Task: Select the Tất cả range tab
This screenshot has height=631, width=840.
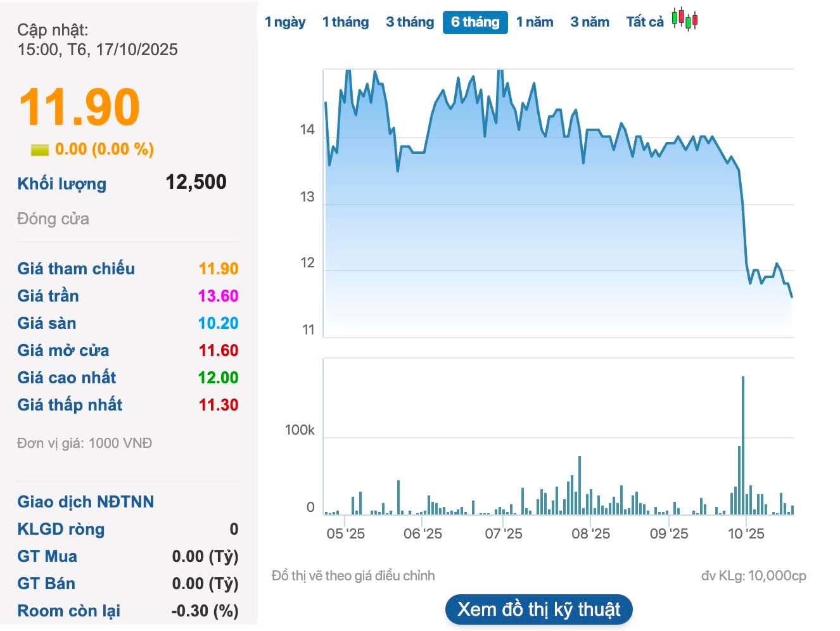Action: (644, 22)
